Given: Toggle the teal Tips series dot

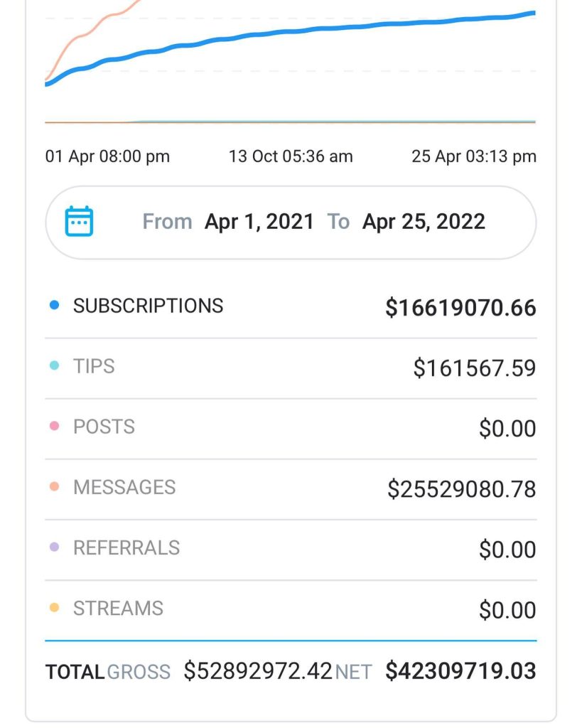Looking at the screenshot, I should (x=54, y=366).
